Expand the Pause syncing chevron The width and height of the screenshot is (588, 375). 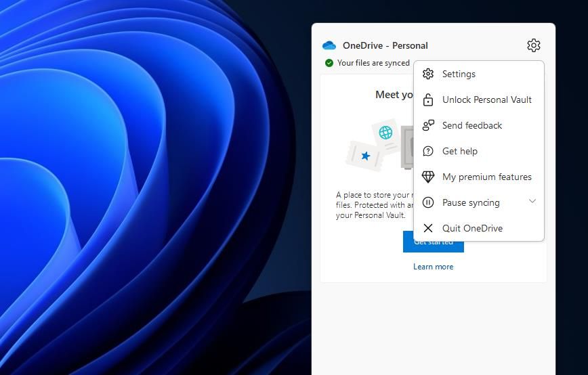click(532, 201)
